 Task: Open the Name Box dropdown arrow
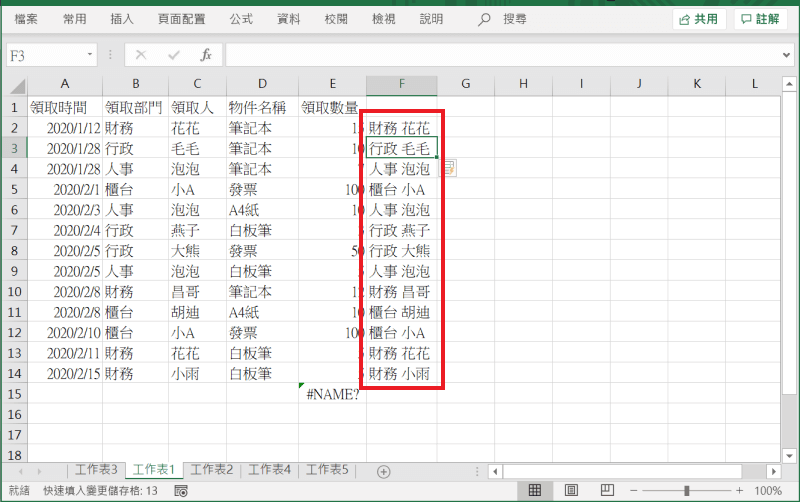pos(90,55)
